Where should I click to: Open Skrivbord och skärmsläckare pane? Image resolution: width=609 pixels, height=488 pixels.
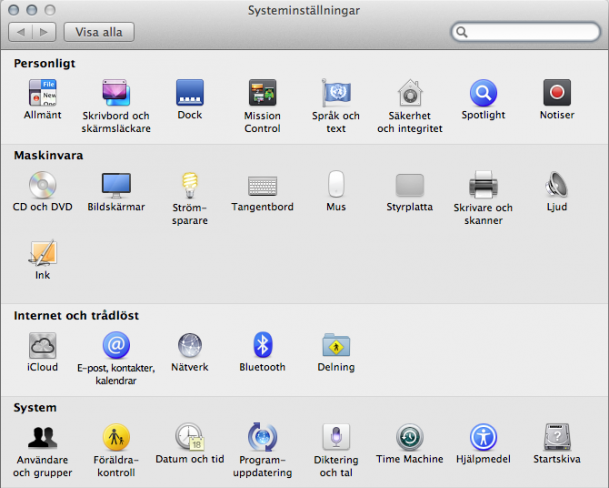(116, 92)
